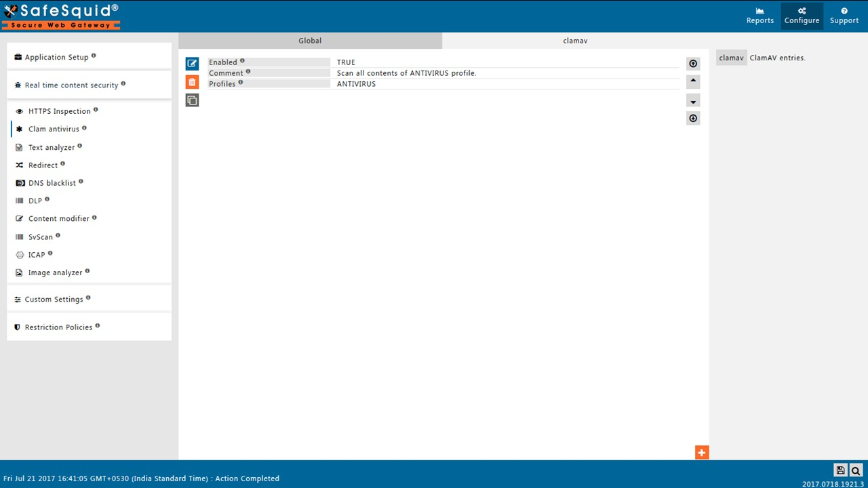Click the orange delete entry trash icon

[x=192, y=82]
